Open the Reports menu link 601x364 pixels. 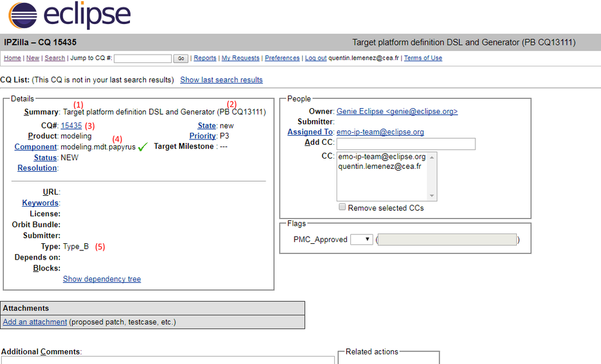(205, 58)
